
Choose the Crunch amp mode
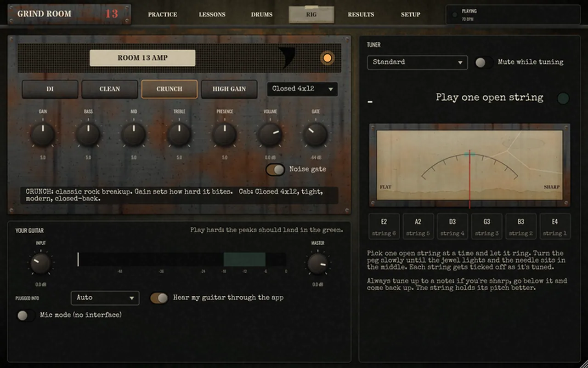[x=170, y=89]
